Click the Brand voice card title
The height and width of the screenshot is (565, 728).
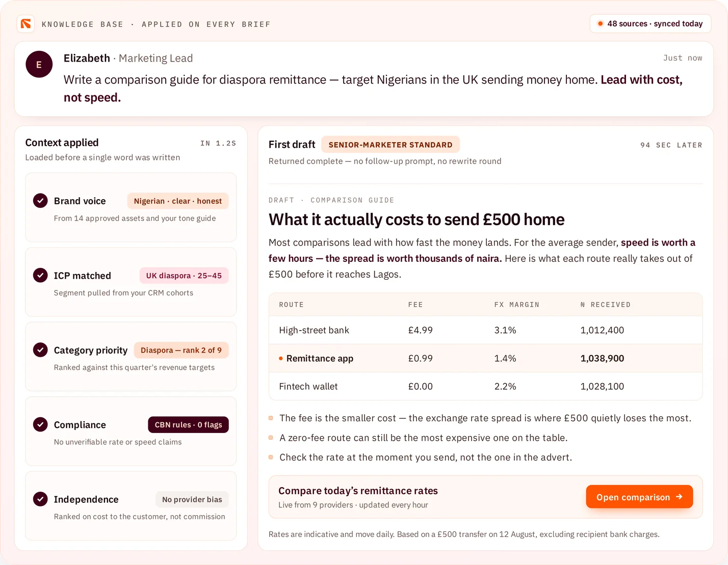[x=80, y=201]
